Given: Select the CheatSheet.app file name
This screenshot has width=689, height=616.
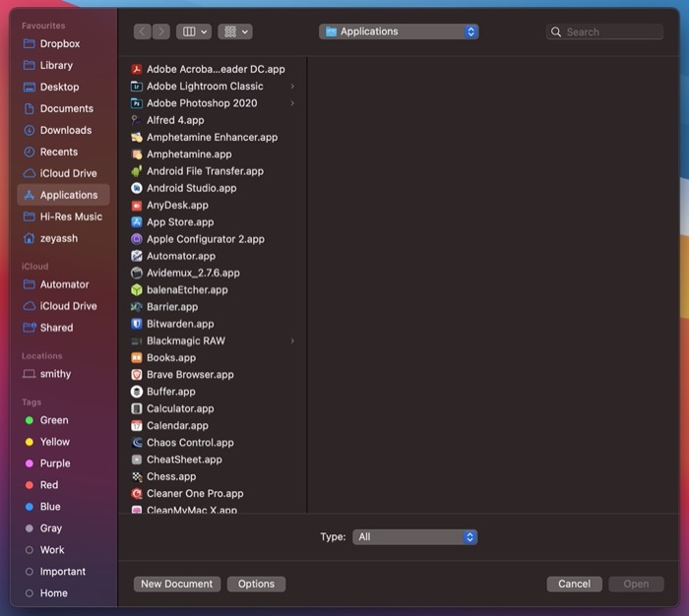Looking at the screenshot, I should pyautogui.click(x=184, y=460).
